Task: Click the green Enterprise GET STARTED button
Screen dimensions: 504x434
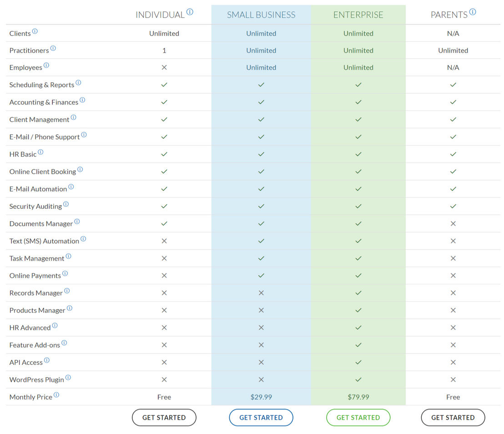Action: pos(358,418)
